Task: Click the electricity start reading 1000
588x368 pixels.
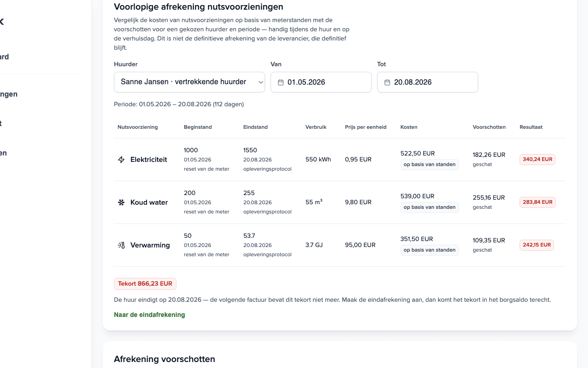Action: click(191, 150)
